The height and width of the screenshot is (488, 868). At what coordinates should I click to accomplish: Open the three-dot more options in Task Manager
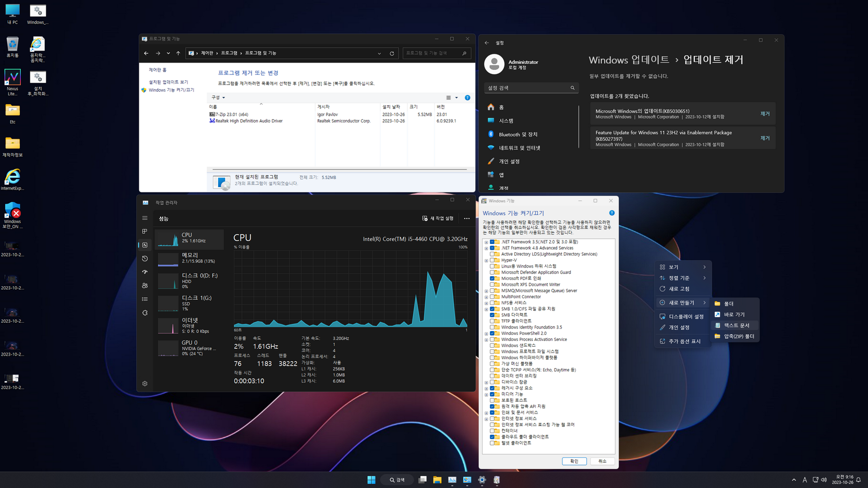[467, 218]
